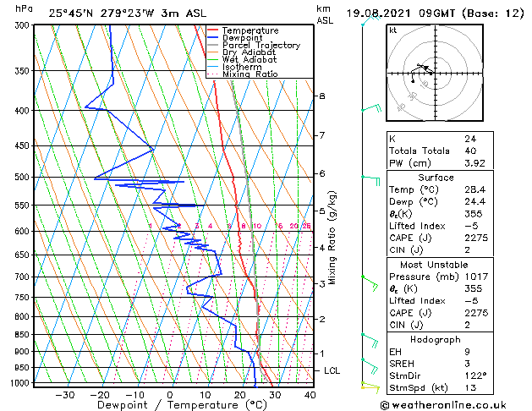Click the SREH value 3
Viewport: 532px width, 411px height.
pyautogui.click(x=467, y=364)
